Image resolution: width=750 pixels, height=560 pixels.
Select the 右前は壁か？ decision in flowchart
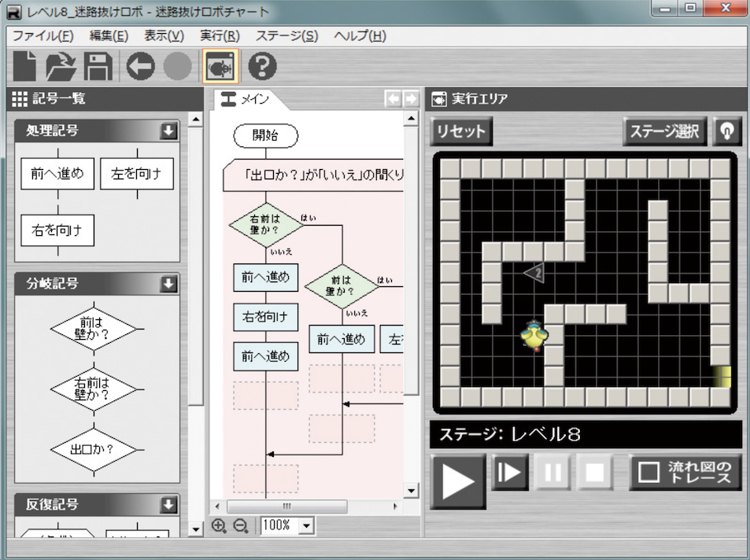pyautogui.click(x=266, y=225)
